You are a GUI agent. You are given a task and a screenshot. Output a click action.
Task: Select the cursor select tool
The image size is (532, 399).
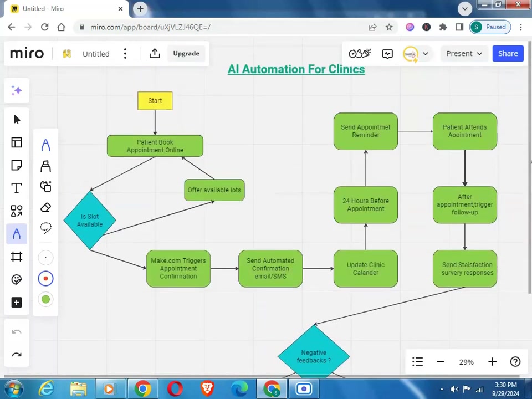tap(16, 120)
